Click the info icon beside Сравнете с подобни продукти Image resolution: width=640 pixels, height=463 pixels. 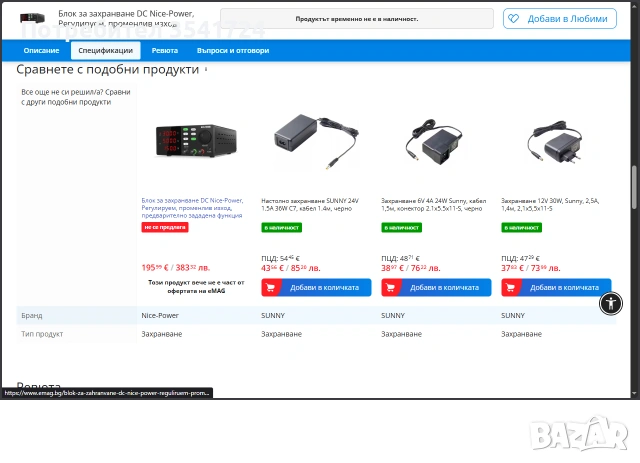206,69
